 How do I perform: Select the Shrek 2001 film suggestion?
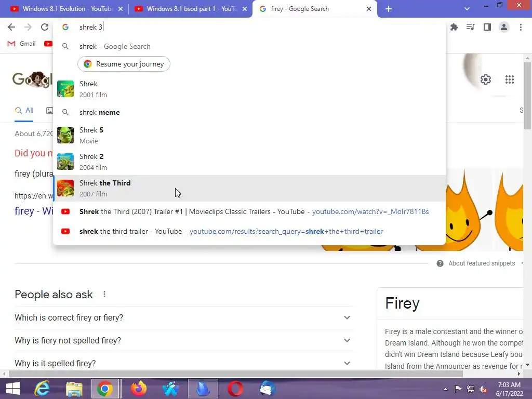[x=249, y=89]
